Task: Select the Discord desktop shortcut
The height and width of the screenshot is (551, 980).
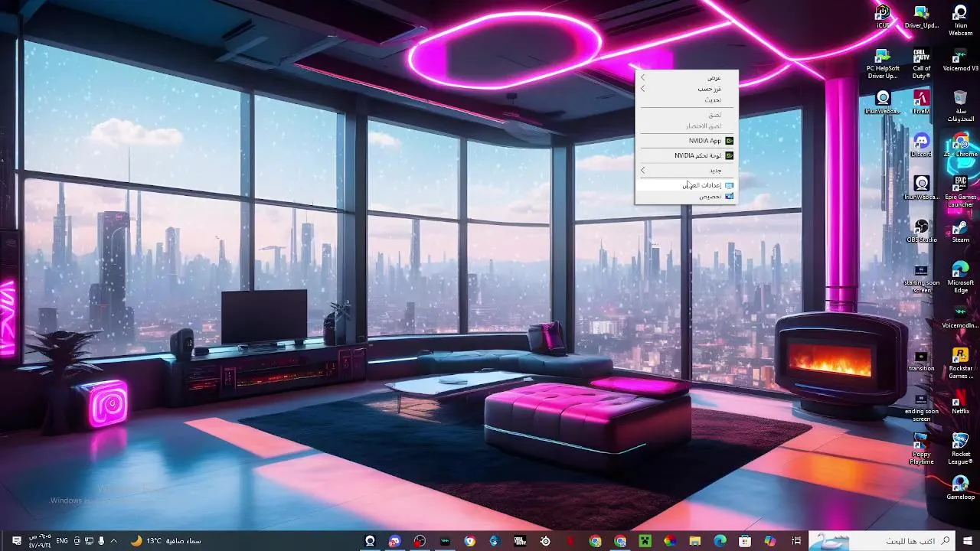Action: 922,145
